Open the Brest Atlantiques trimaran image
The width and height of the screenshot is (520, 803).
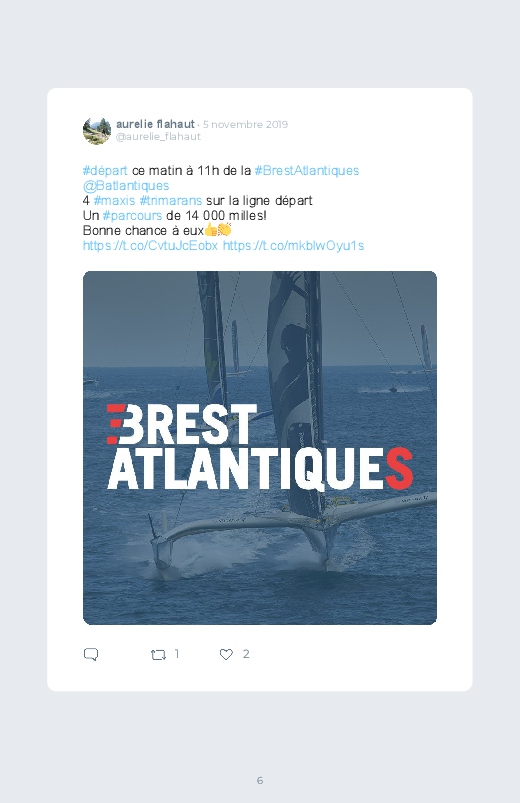point(260,448)
